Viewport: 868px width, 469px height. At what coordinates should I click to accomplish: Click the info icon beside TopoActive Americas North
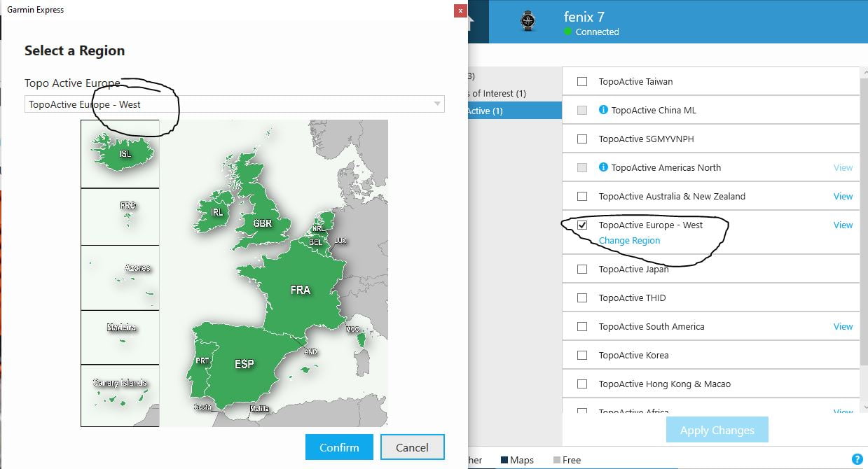pyautogui.click(x=603, y=167)
